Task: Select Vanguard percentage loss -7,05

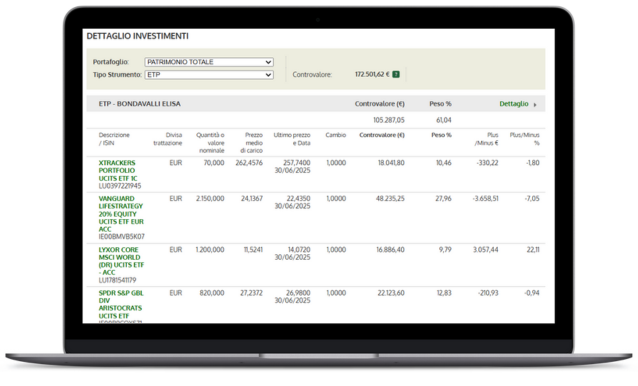Action: coord(532,198)
